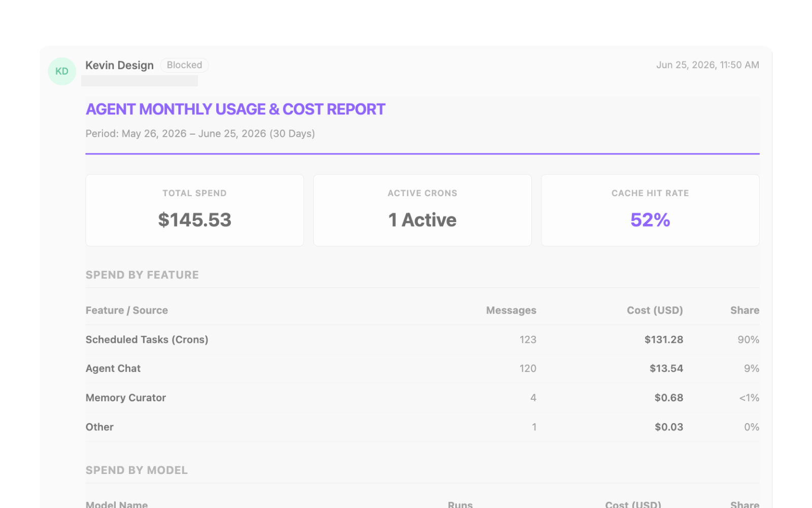Click the Runs column header
This screenshot has height=508, width=812.
(x=460, y=504)
